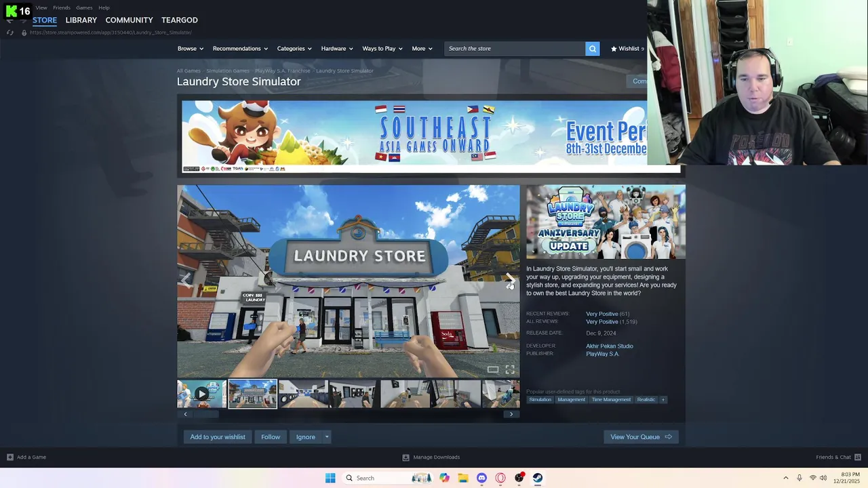The width and height of the screenshot is (868, 488).
Task: Open the Ignore options dropdown arrow
Action: 326,437
